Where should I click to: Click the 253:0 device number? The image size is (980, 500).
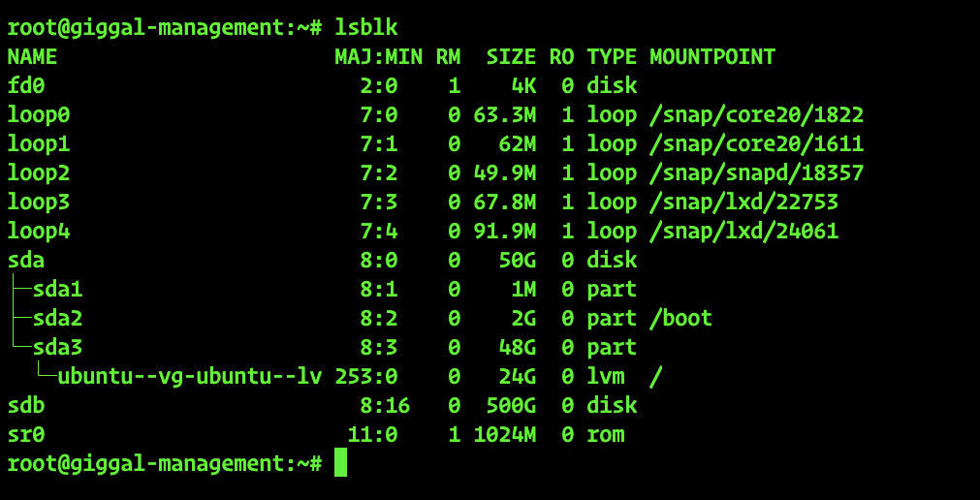pyautogui.click(x=366, y=376)
